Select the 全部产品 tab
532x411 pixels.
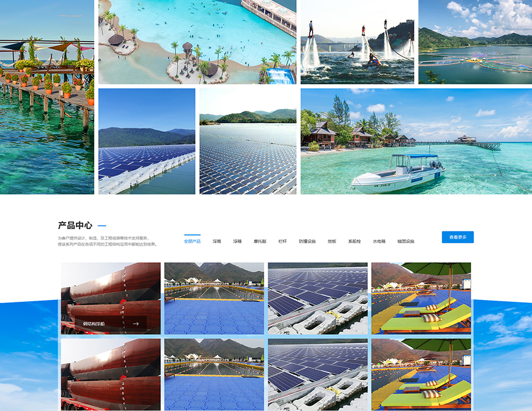[x=192, y=242]
